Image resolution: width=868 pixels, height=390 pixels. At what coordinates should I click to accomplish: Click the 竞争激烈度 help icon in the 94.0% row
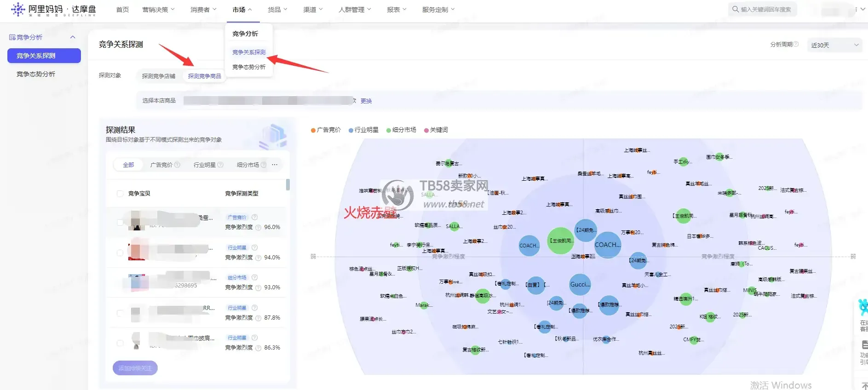(x=259, y=258)
